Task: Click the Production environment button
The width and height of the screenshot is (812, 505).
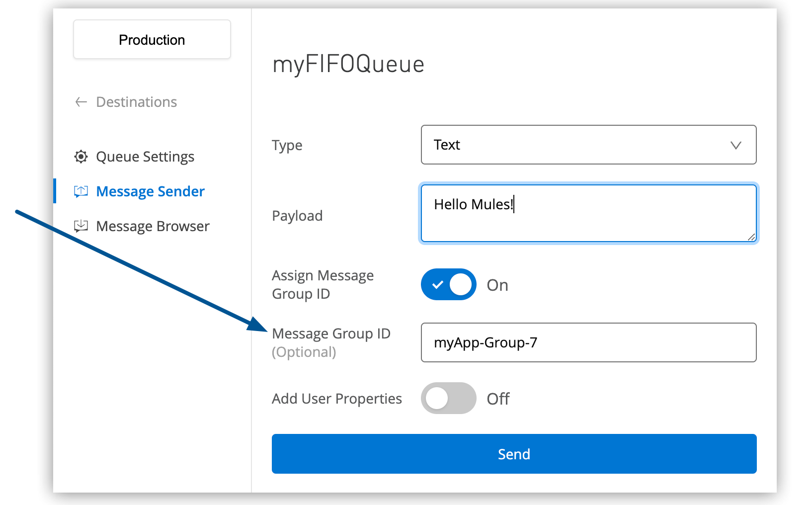Action: [152, 39]
